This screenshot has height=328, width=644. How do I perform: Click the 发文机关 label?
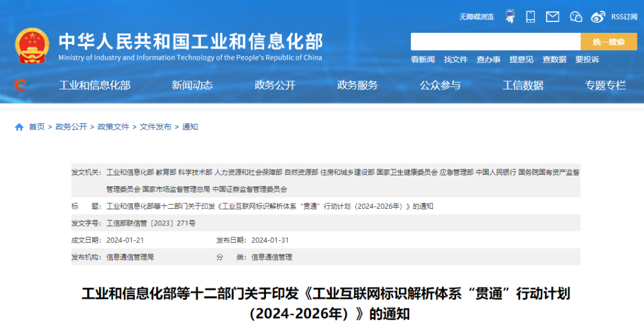86,172
